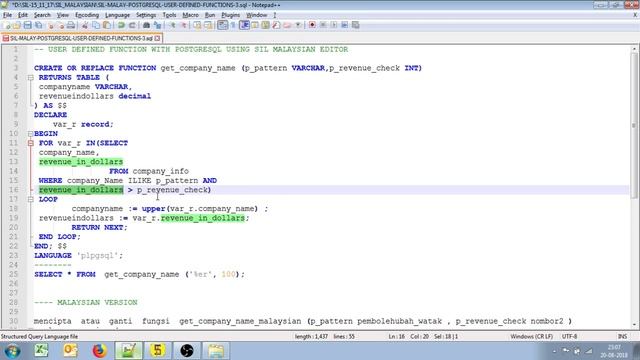Zoom in using toolbar icon
Image resolution: width=640 pixels, height=360 pixels.
(x=173, y=25)
